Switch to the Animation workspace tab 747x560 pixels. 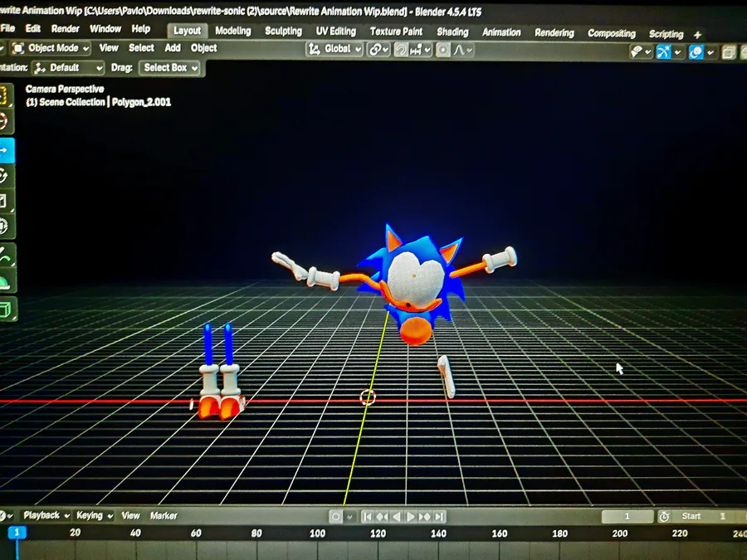501,32
